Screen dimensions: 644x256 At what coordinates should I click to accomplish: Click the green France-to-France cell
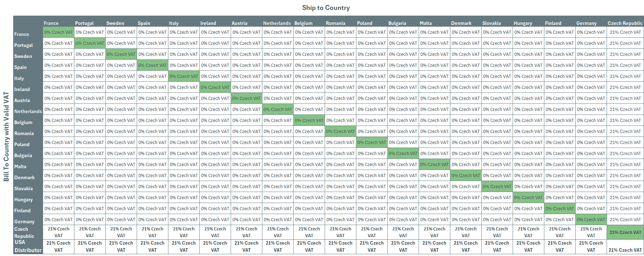tap(59, 32)
